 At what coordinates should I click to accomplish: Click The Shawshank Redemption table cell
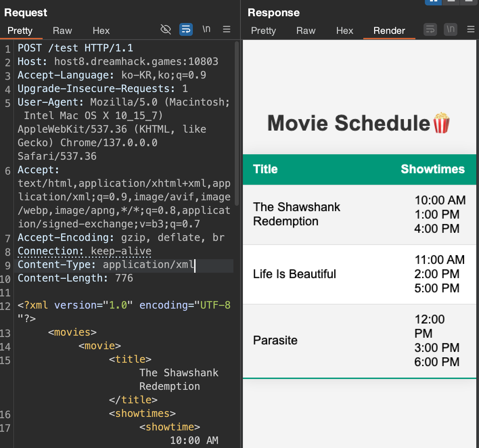click(x=297, y=214)
